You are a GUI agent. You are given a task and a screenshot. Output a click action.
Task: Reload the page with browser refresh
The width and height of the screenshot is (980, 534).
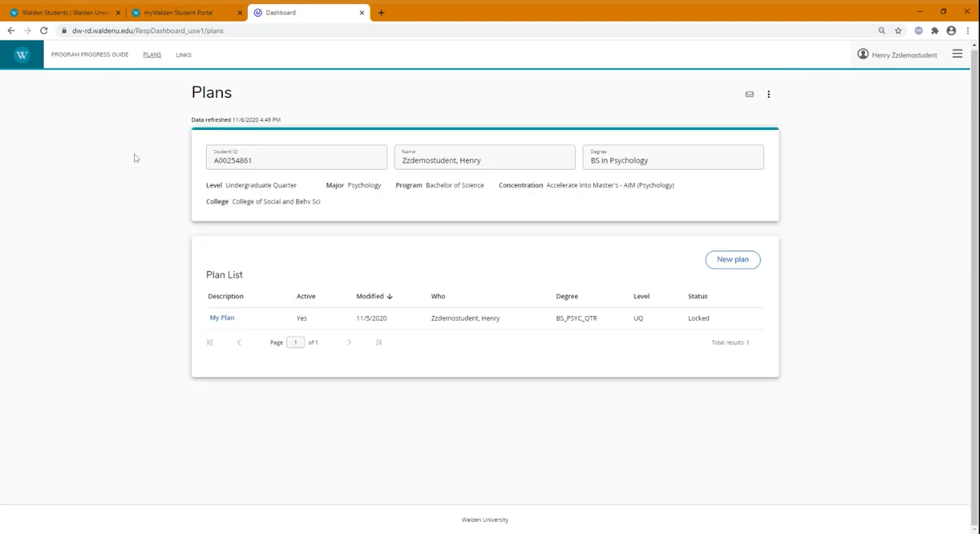44,31
